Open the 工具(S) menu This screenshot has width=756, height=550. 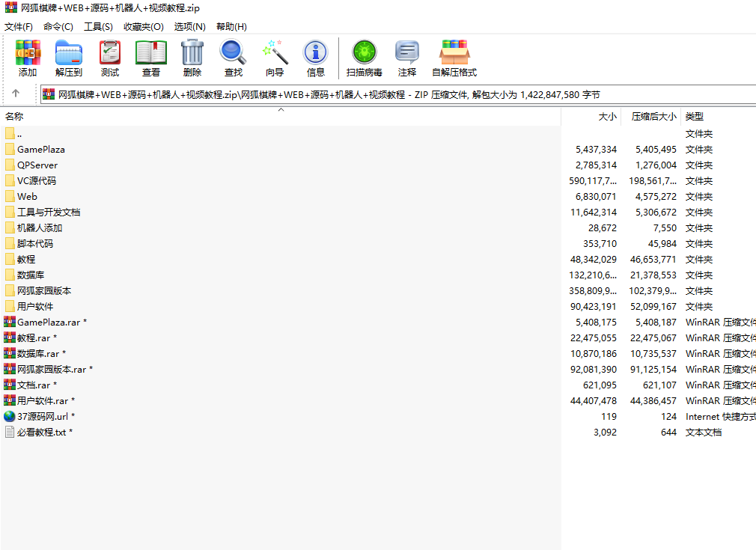98,26
